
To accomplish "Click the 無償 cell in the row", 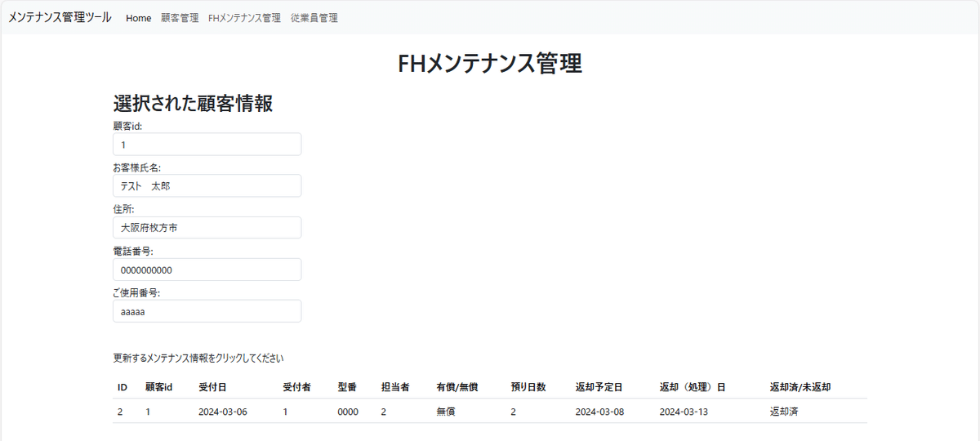I will tap(446, 412).
